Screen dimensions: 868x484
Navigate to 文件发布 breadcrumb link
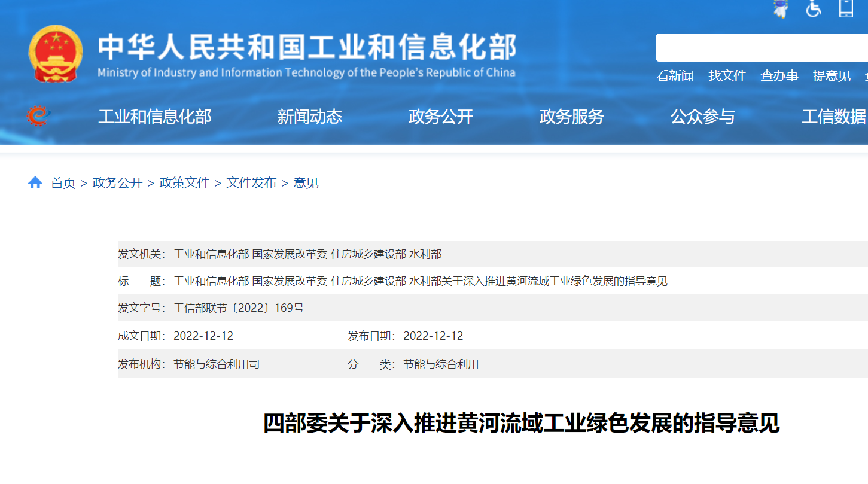(x=251, y=183)
